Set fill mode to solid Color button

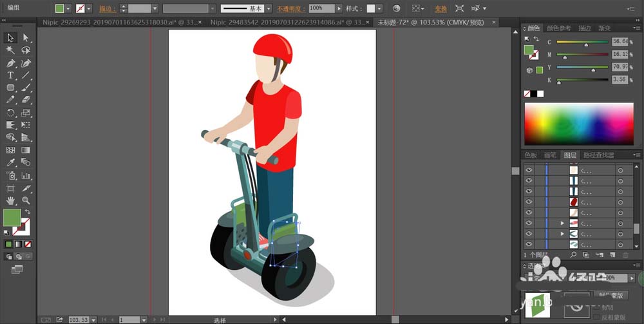[8, 244]
